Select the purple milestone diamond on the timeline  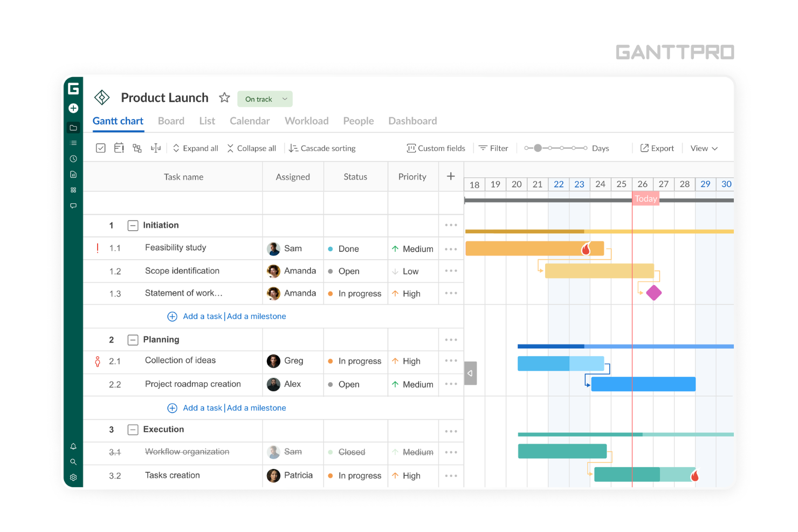pos(654,293)
